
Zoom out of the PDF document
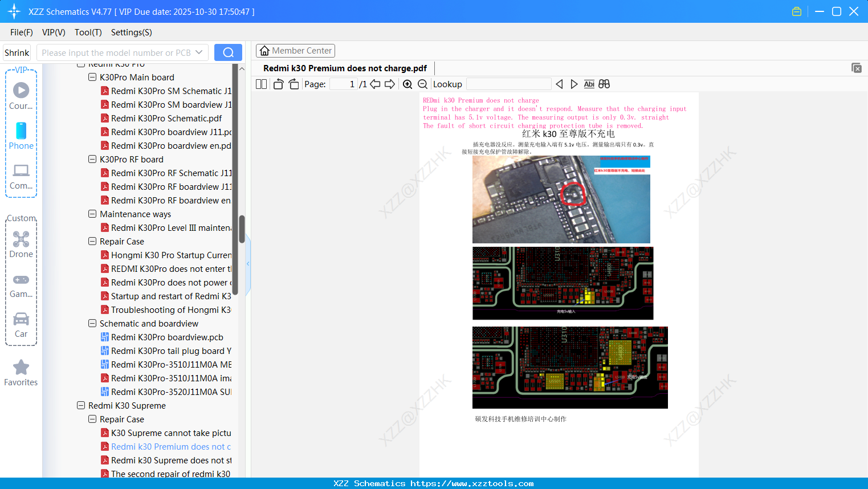coord(422,84)
